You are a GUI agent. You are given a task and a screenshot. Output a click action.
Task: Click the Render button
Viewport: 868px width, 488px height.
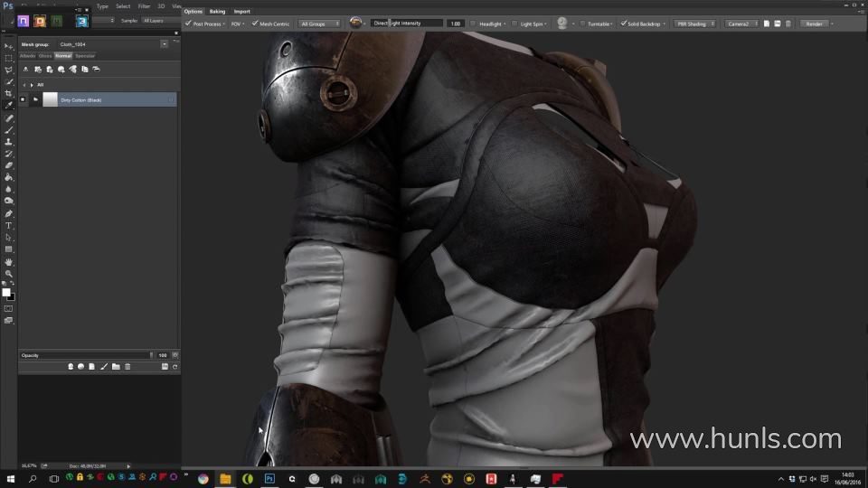[814, 23]
